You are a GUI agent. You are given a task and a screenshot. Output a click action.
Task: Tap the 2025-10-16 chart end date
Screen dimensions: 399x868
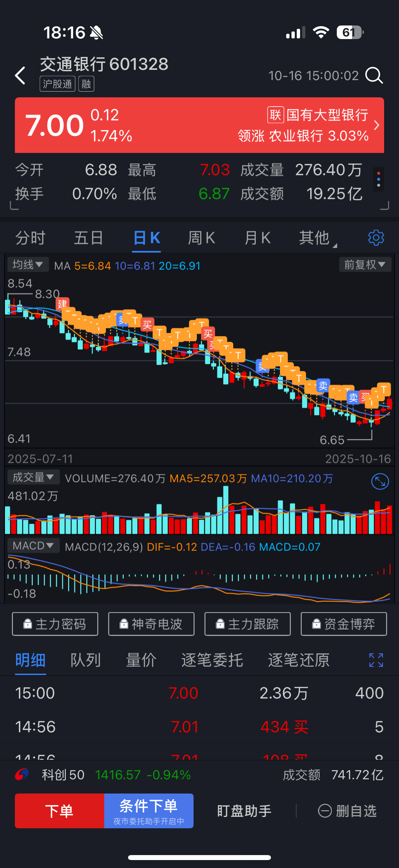tap(358, 458)
